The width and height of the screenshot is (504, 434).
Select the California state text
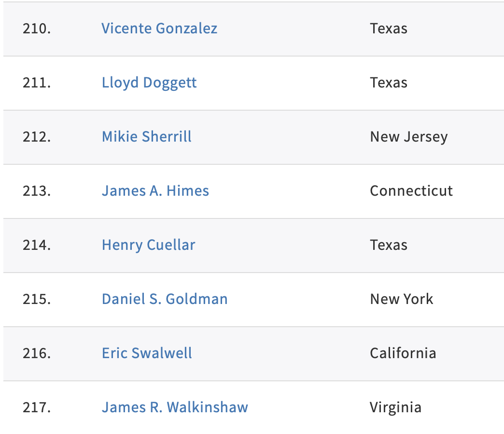tap(403, 353)
